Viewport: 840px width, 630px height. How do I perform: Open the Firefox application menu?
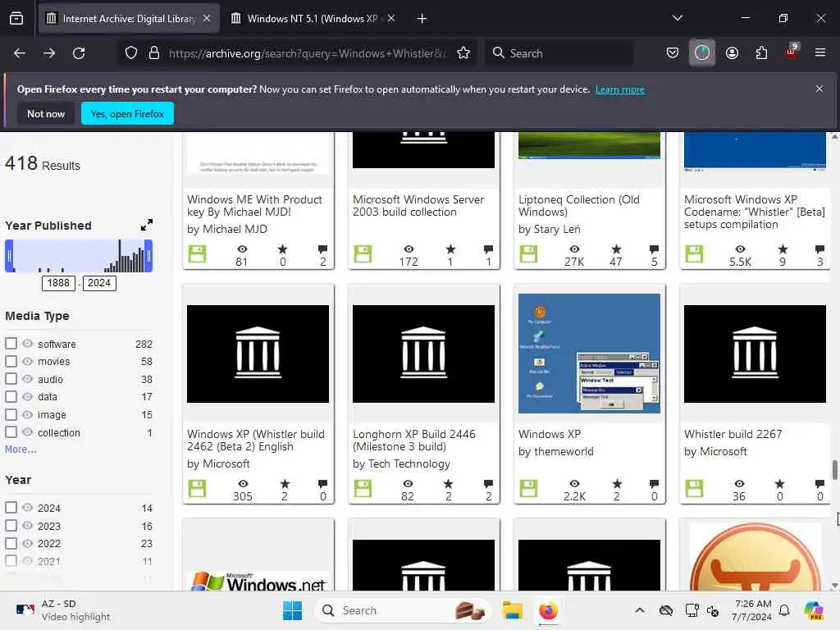tap(820, 52)
